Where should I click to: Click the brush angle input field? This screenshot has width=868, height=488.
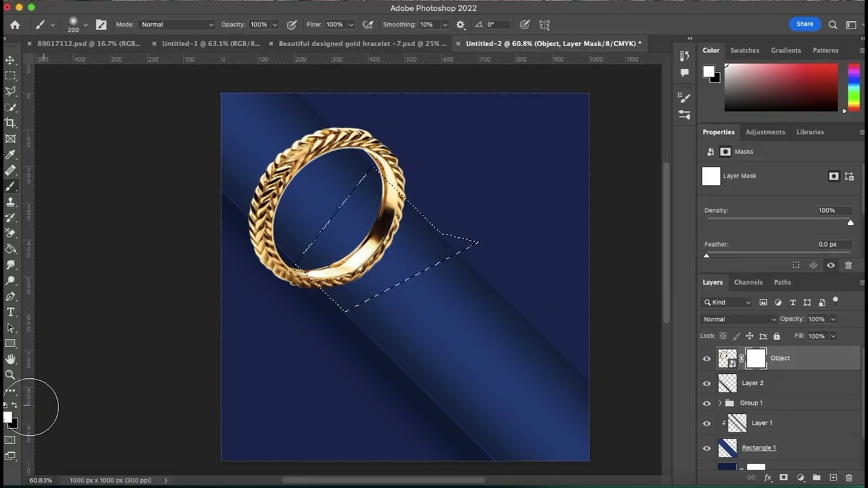[x=497, y=24]
